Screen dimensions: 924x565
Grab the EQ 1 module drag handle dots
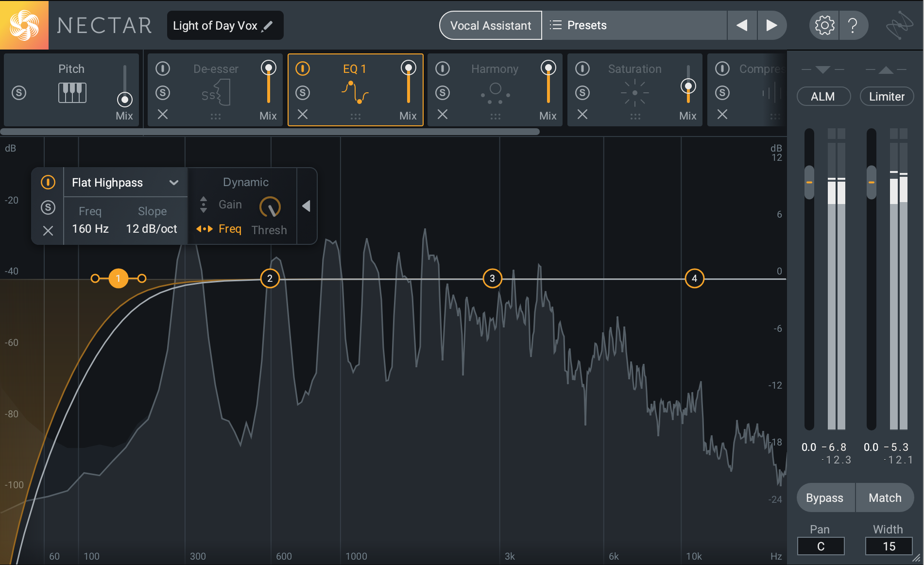coord(356,117)
